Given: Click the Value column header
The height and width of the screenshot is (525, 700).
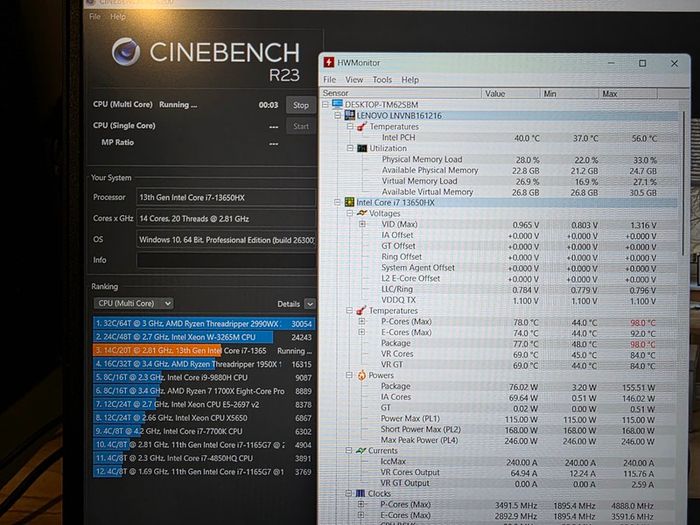Looking at the screenshot, I should click(511, 94).
